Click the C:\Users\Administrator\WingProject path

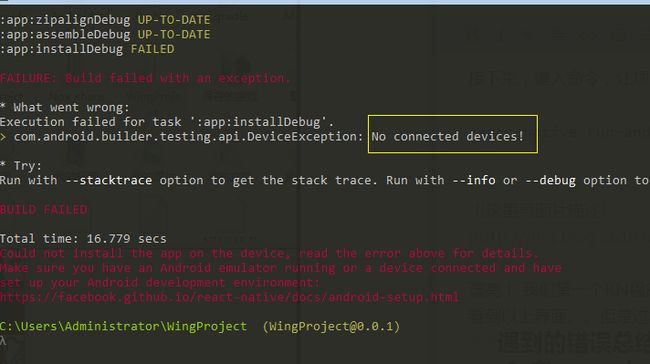(124, 326)
